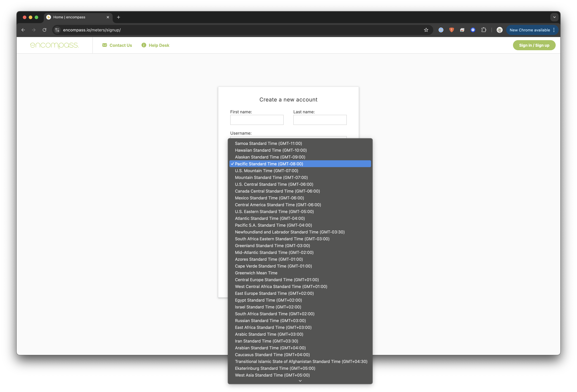Pick Hawaiian Standard Time (GMT-10:00)
The width and height of the screenshot is (577, 392).
tap(271, 150)
